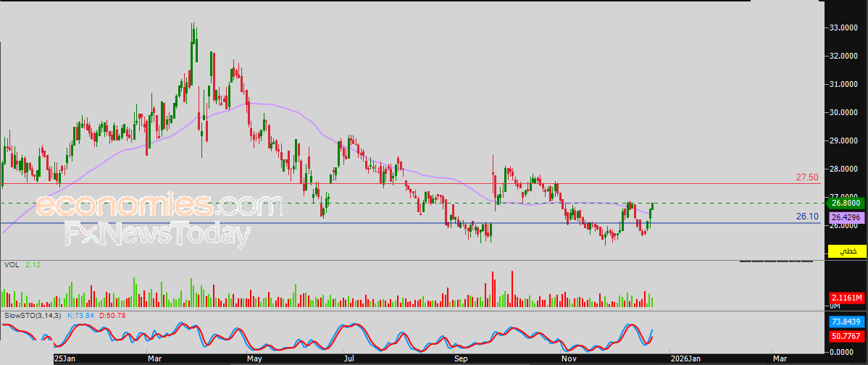Select the yellow خطي scale label

point(846,251)
